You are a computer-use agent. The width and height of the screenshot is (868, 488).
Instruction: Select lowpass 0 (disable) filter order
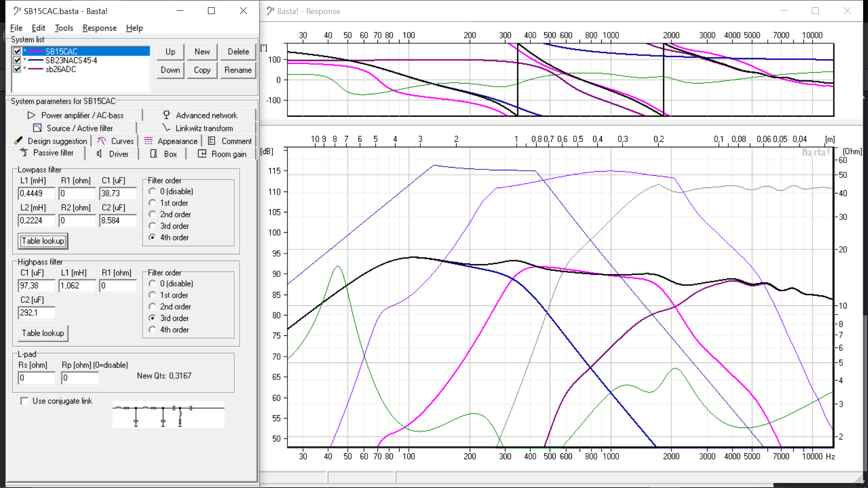[x=152, y=192]
